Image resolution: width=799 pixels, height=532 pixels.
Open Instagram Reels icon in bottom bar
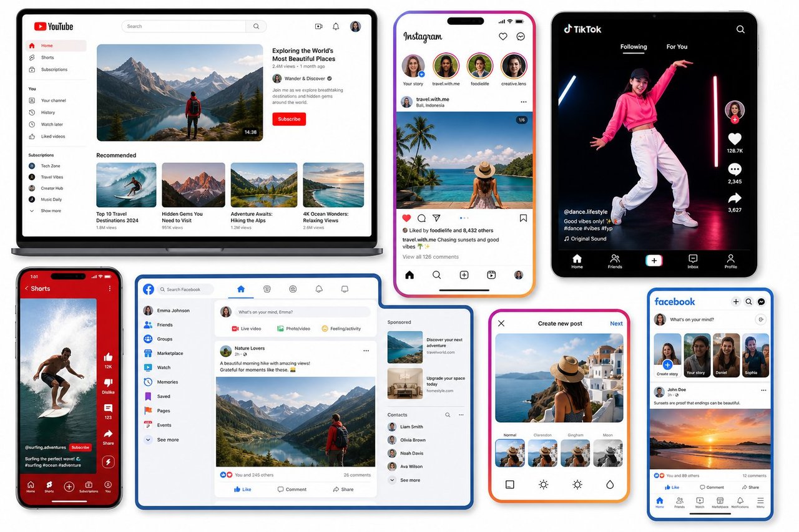[x=491, y=275]
